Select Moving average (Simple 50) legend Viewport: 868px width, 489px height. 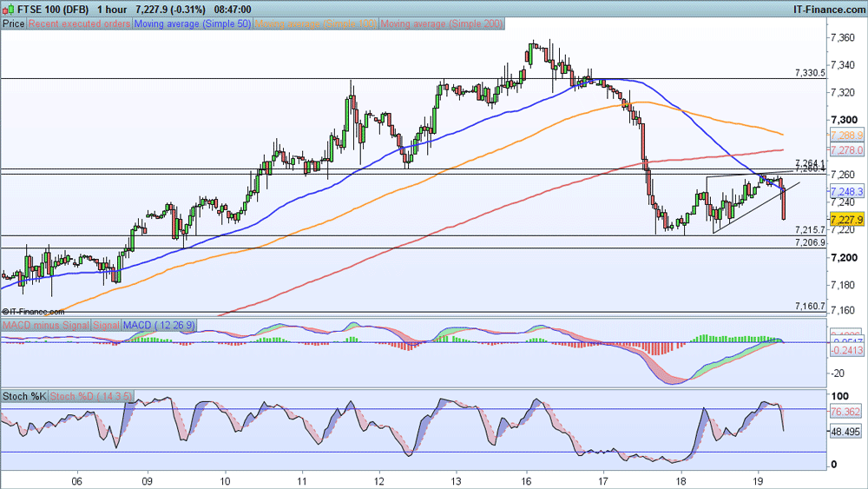(x=192, y=23)
